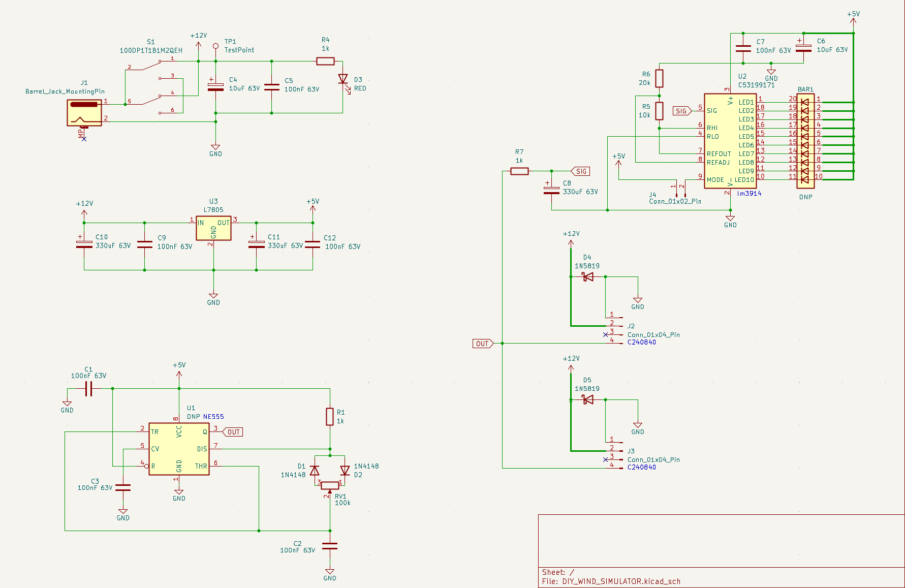Select resistor R6 20k symbol
Viewport: 905px width, 588px height.
659,79
